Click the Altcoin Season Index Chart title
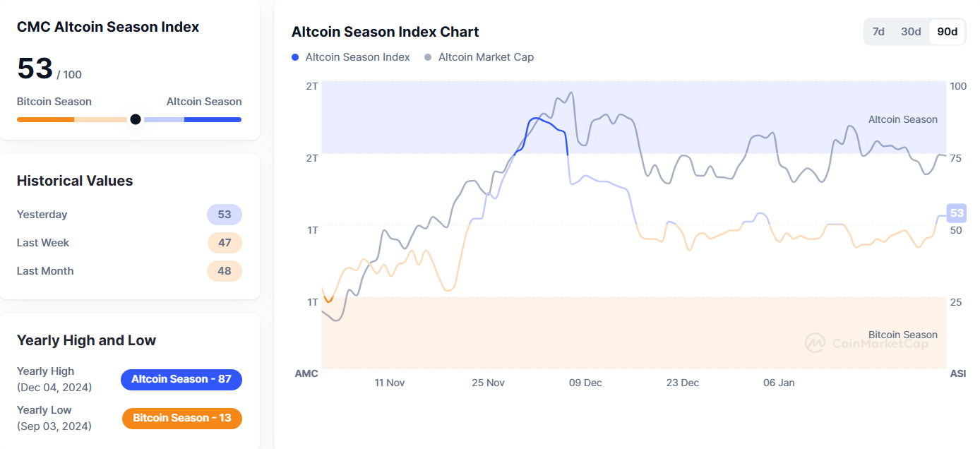 pos(385,32)
